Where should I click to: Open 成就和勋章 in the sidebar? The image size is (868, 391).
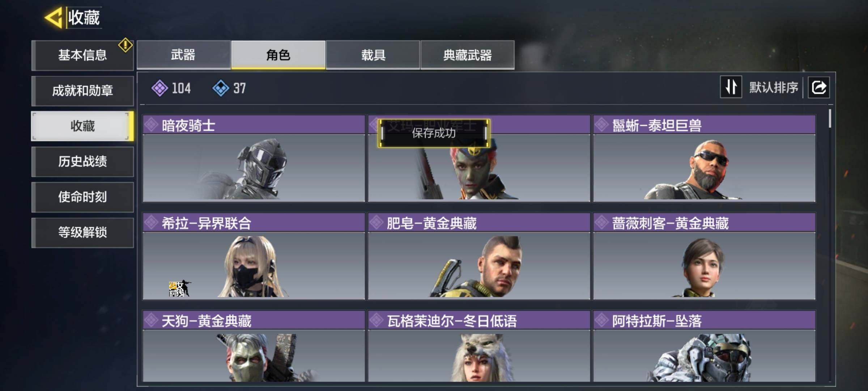click(82, 91)
